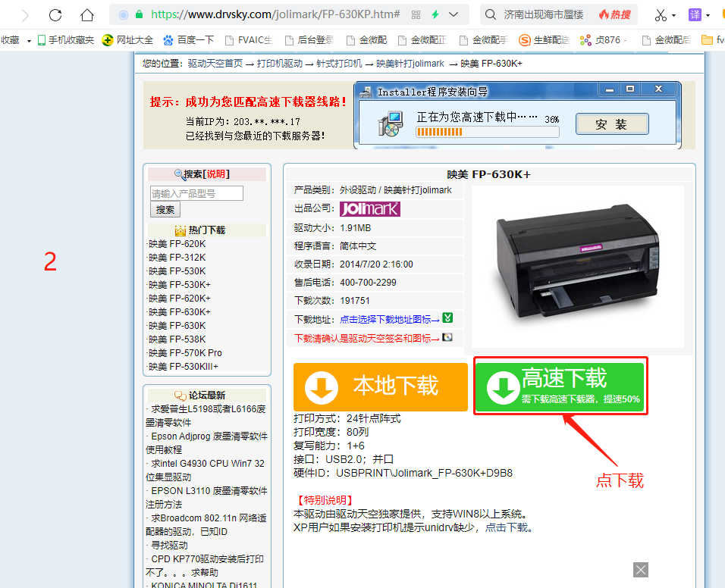Open the dropdown arrow beside scissors tool

tap(673, 15)
